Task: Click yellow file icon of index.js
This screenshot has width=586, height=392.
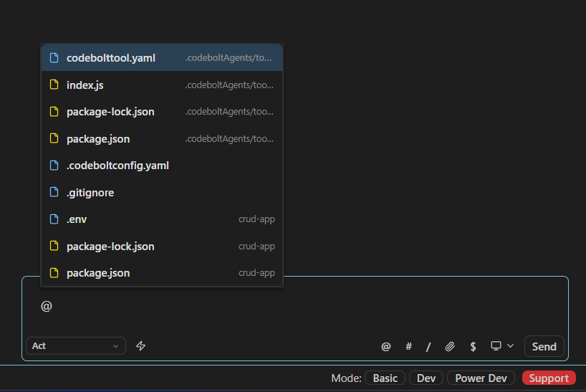Action: (x=54, y=85)
